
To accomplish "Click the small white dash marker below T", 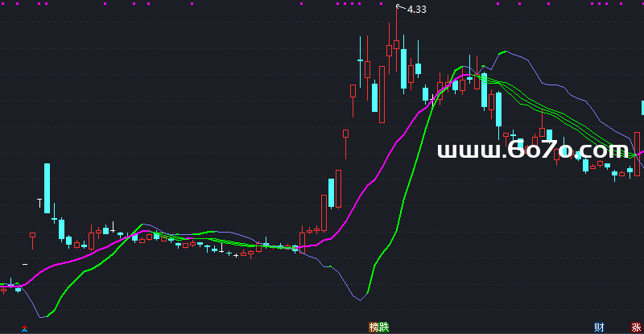I will point(25,264).
